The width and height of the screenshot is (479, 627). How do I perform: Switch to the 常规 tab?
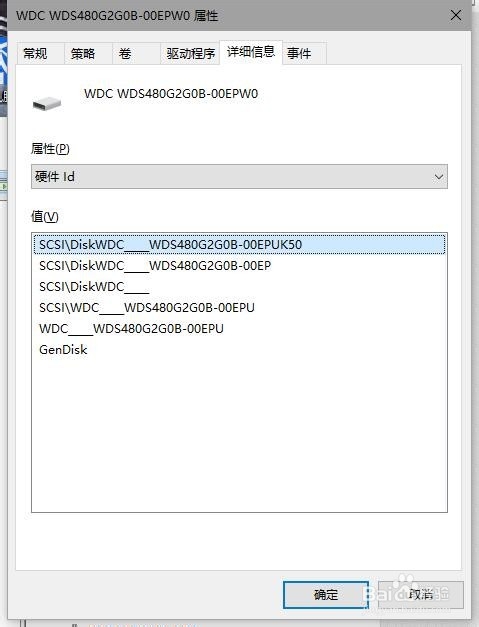pyautogui.click(x=40, y=53)
